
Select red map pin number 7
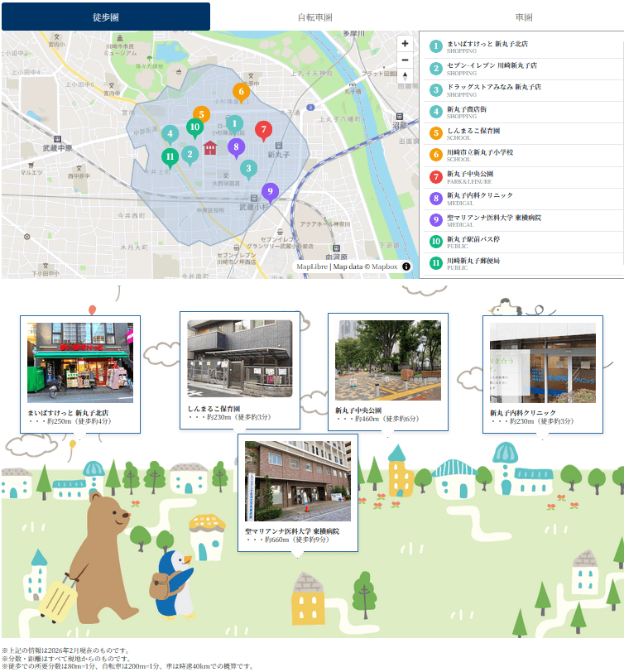point(263,131)
